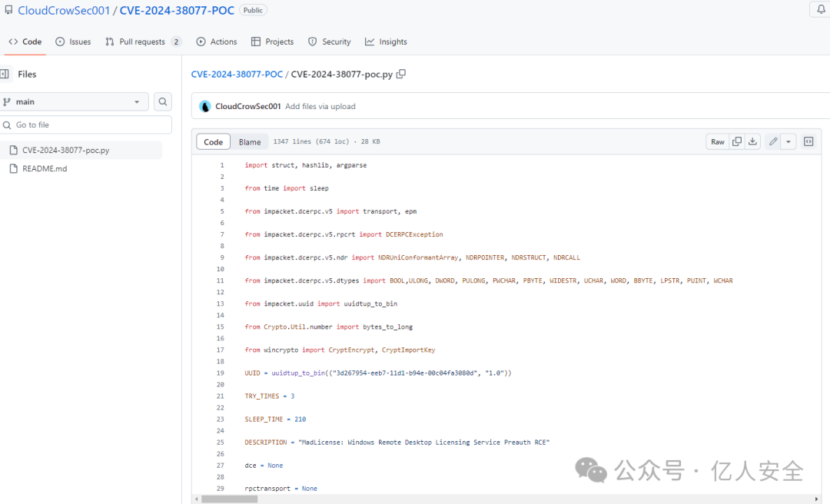Click the notifications bell icon
830x504 pixels.
tap(821, 9)
